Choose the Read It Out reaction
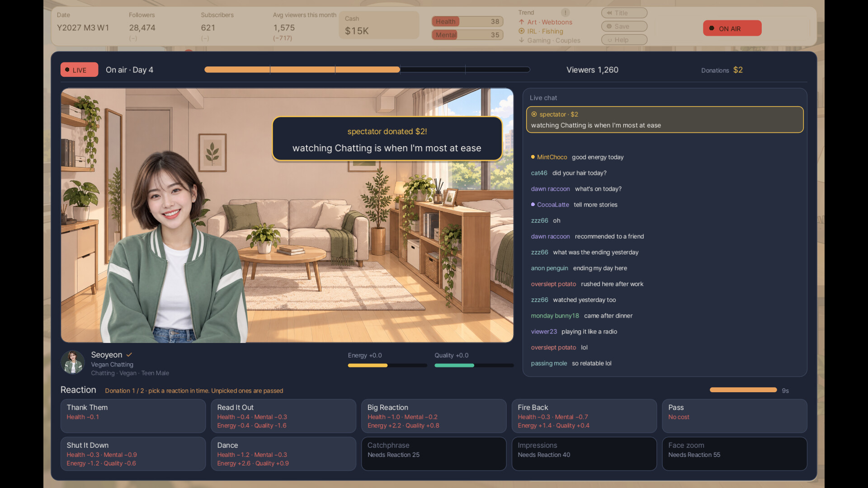 tap(283, 416)
